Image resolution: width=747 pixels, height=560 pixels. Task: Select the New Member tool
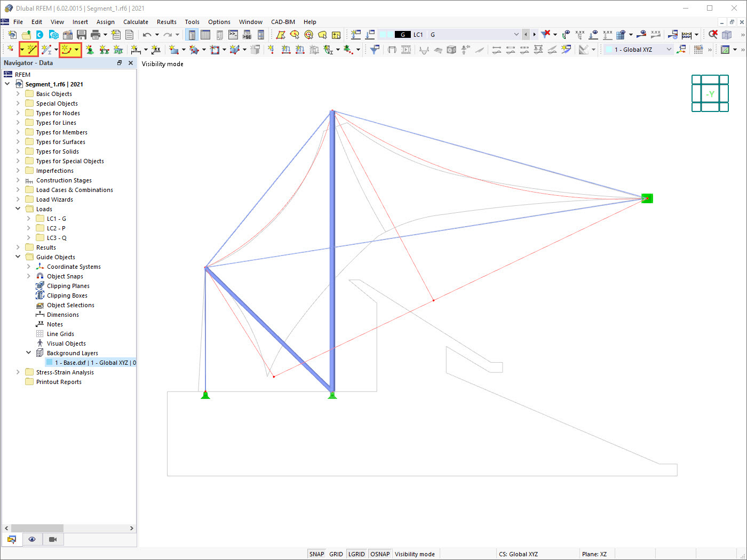[47, 49]
